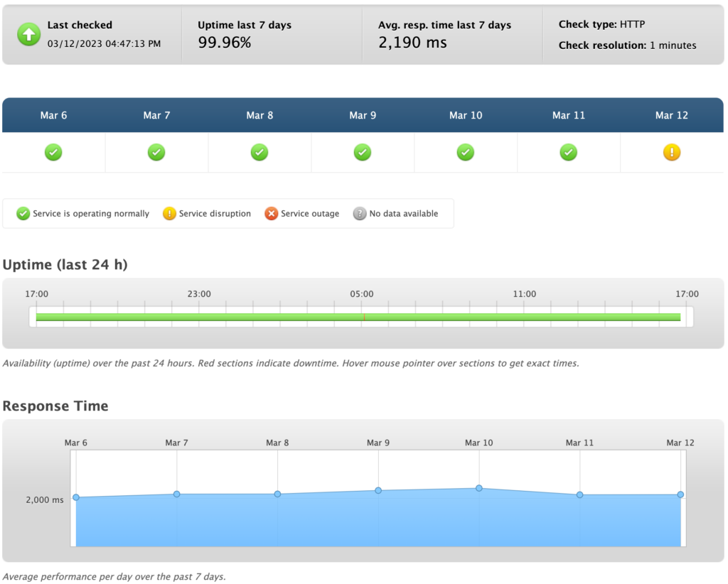Viewport: 728px width, 584px height.
Task: Click the Response Time heading
Action: pyautogui.click(x=55, y=406)
